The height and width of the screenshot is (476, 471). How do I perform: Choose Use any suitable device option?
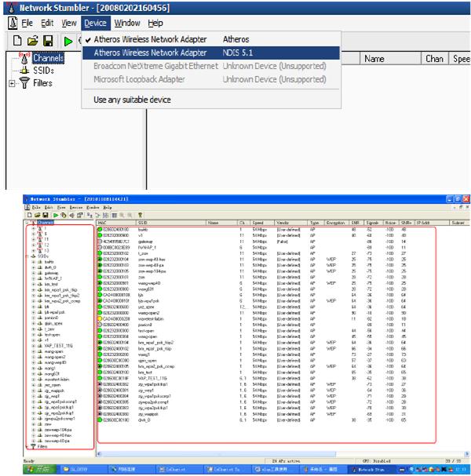pyautogui.click(x=132, y=100)
